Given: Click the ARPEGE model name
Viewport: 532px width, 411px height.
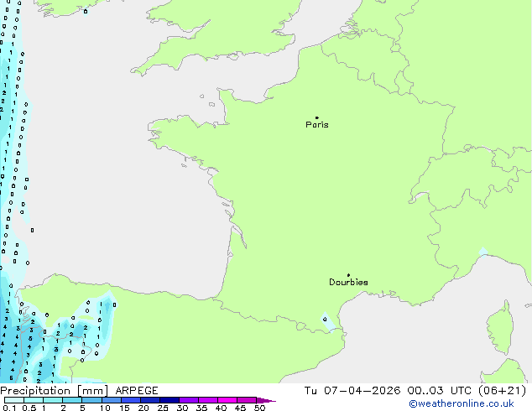Looking at the screenshot, I should coord(137,391).
